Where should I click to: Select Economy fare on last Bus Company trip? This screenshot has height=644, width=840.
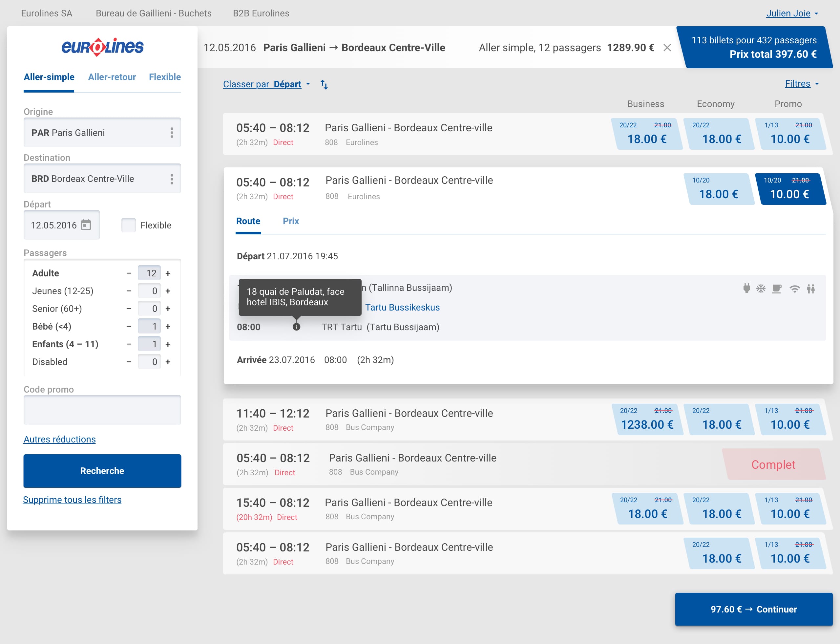tap(719, 553)
